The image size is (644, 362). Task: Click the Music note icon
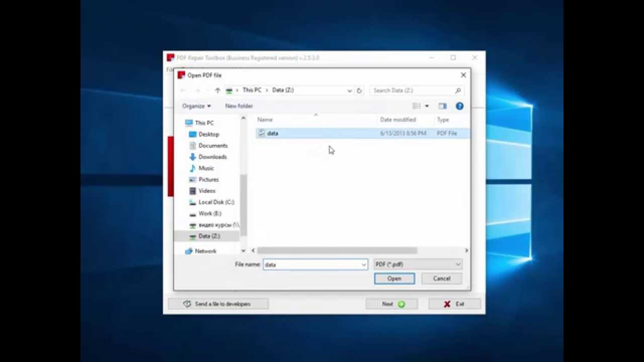click(192, 168)
